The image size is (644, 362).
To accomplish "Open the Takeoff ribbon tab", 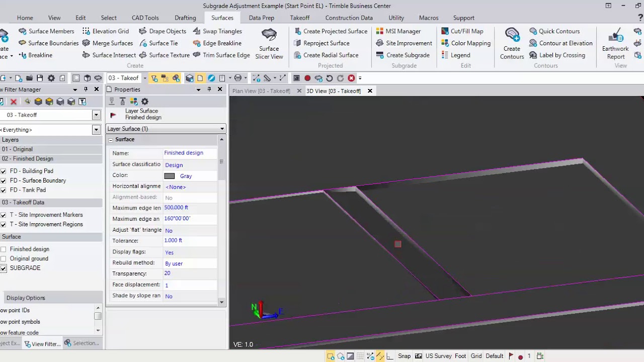I will (x=299, y=18).
